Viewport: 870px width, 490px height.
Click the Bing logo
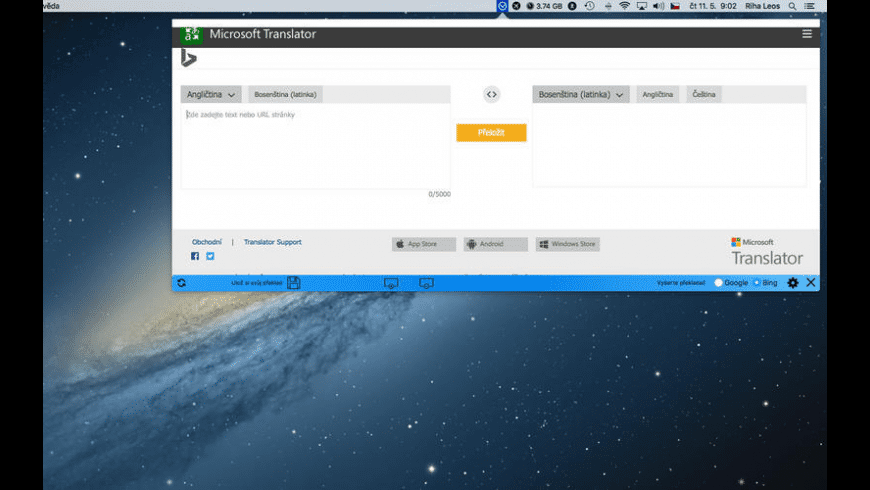[x=189, y=58]
